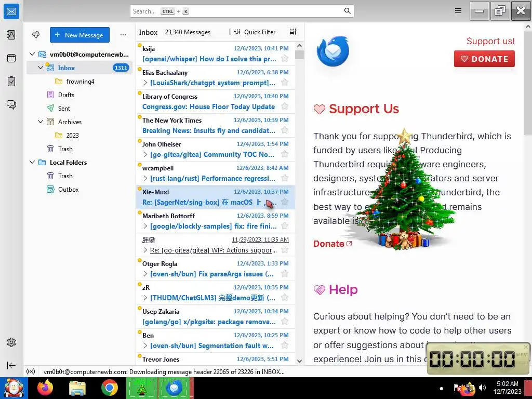Screen dimensions: 532x399
Task: Click the message list scrollbar up arrow
Action: 299,46
